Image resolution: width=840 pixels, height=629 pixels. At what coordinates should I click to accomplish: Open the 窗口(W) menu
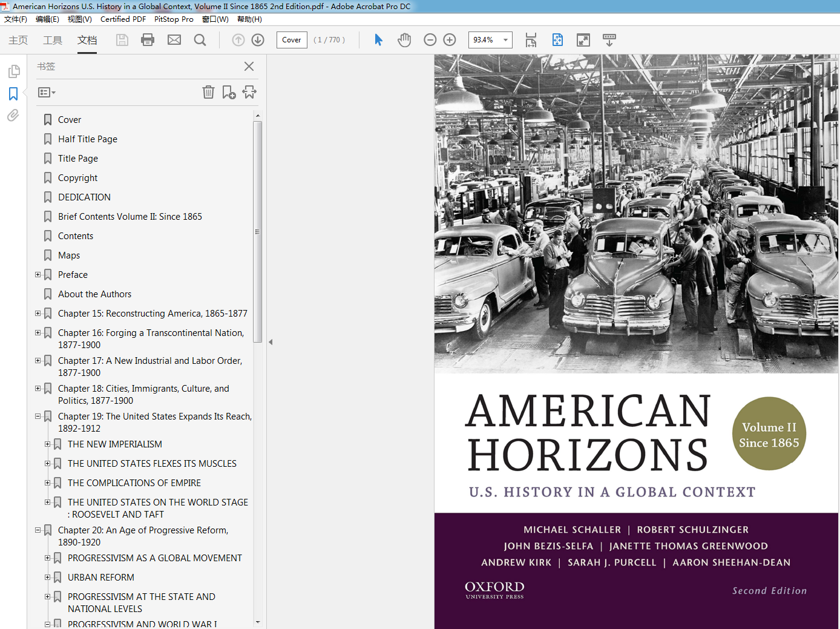(215, 19)
